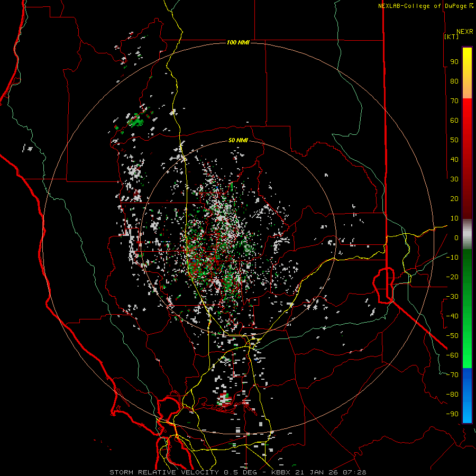Click the NEXR label above the color bar
Viewport: 476px width, 476px height.
click(x=465, y=32)
